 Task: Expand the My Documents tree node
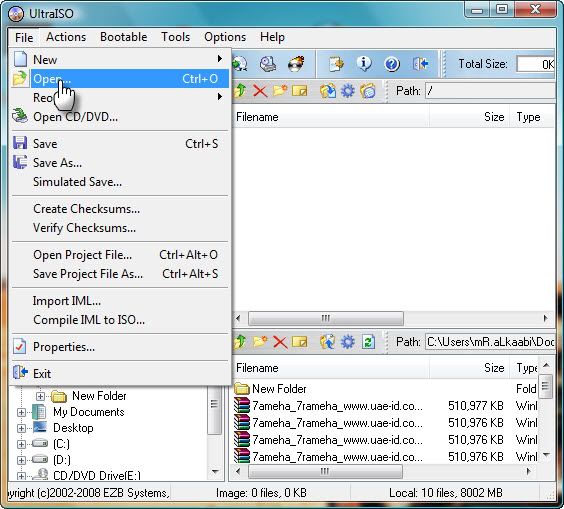click(x=21, y=412)
